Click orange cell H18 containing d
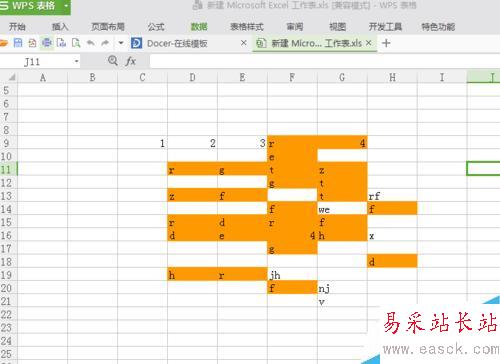500x364 pixels. point(392,262)
